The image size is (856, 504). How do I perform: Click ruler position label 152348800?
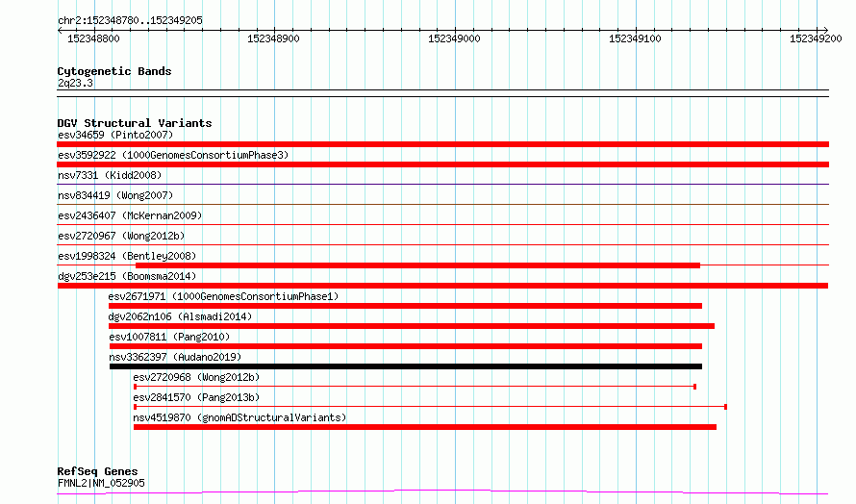(93, 38)
